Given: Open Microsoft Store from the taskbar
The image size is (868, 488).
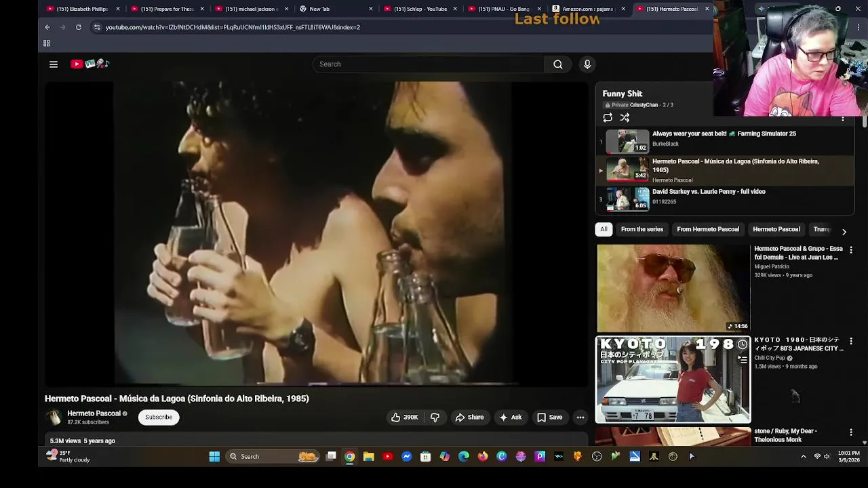Looking at the screenshot, I should (426, 457).
